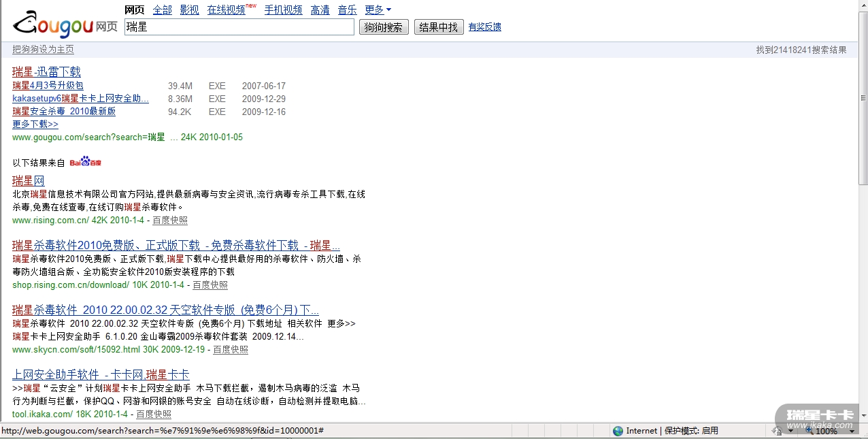Open 瑞星安全杀毒 2010最新版 link
Viewport: 868px width, 439px height.
[64, 112]
